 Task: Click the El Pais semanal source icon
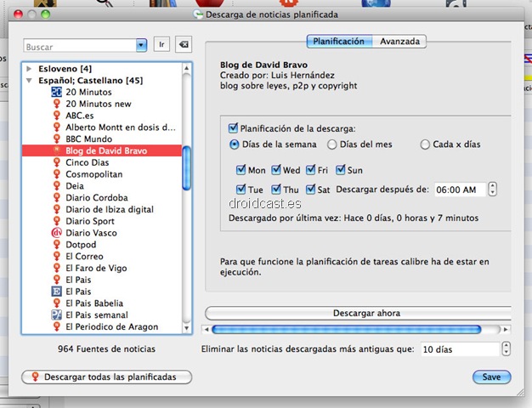click(x=56, y=314)
